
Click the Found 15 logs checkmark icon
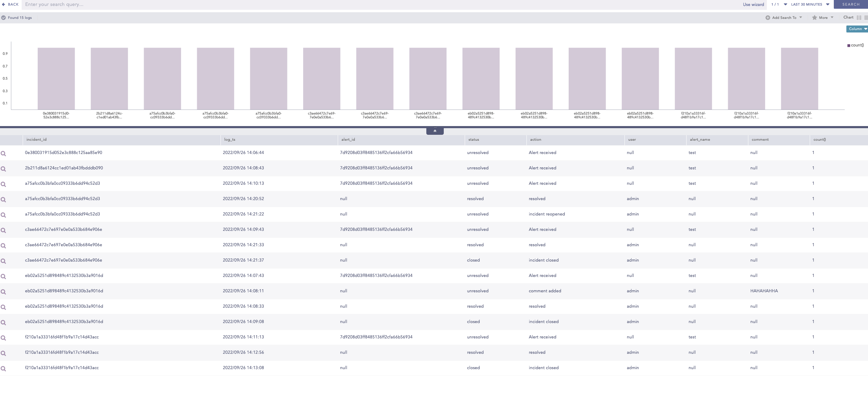pyautogui.click(x=3, y=18)
